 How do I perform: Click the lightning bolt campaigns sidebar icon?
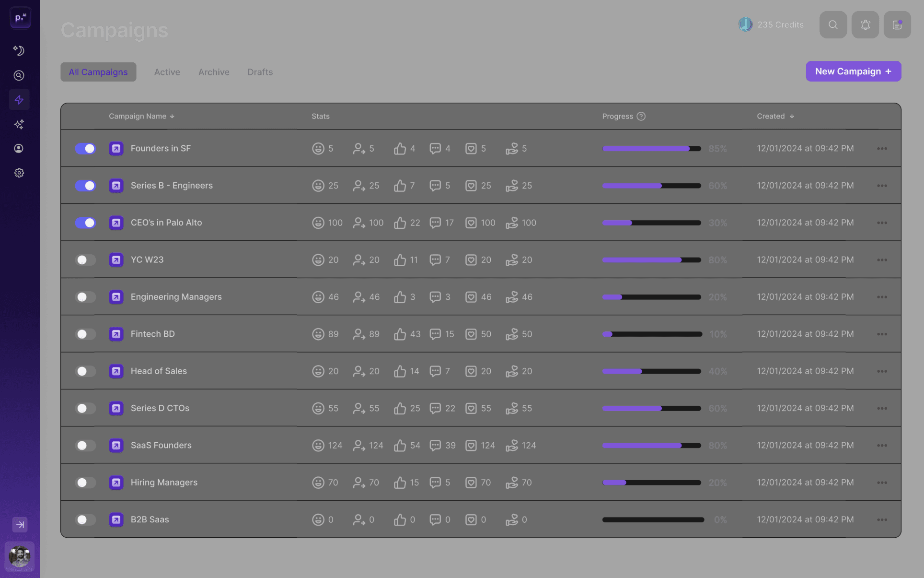(x=19, y=100)
